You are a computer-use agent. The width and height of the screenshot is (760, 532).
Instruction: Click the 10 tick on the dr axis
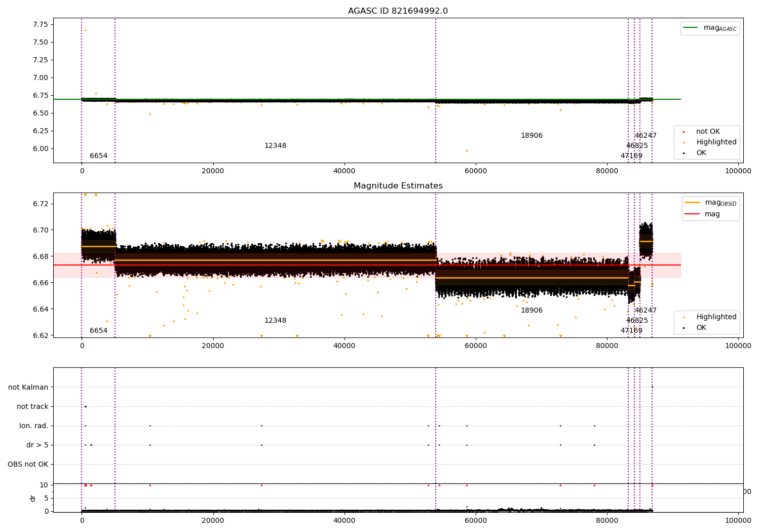pos(44,485)
